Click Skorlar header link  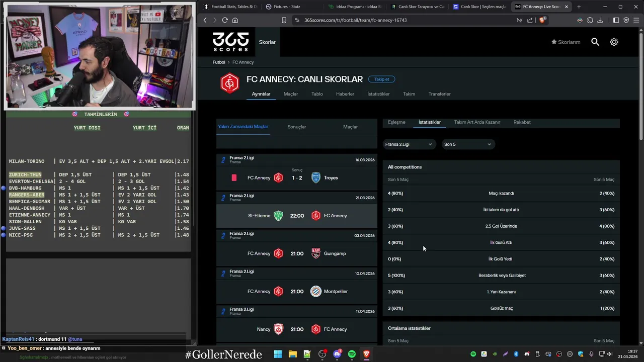[267, 42]
